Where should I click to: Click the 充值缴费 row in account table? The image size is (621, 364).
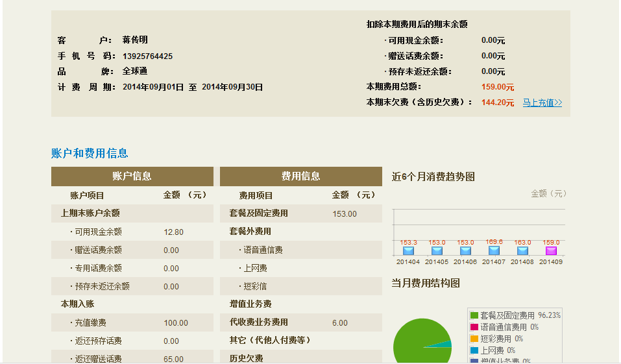[132, 322]
